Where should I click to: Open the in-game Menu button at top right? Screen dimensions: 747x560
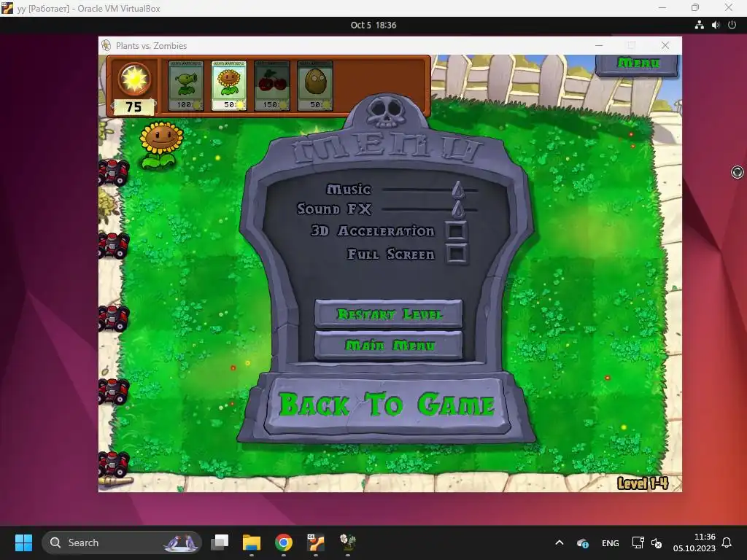point(637,64)
